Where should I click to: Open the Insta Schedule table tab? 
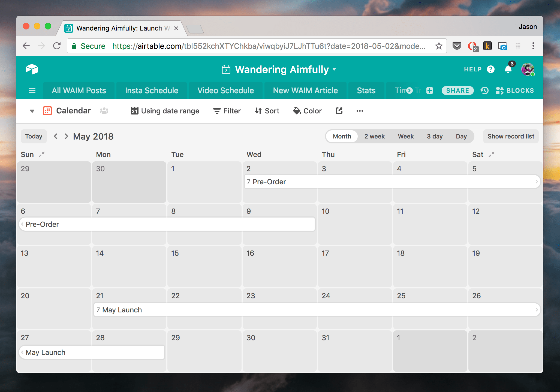click(x=152, y=91)
